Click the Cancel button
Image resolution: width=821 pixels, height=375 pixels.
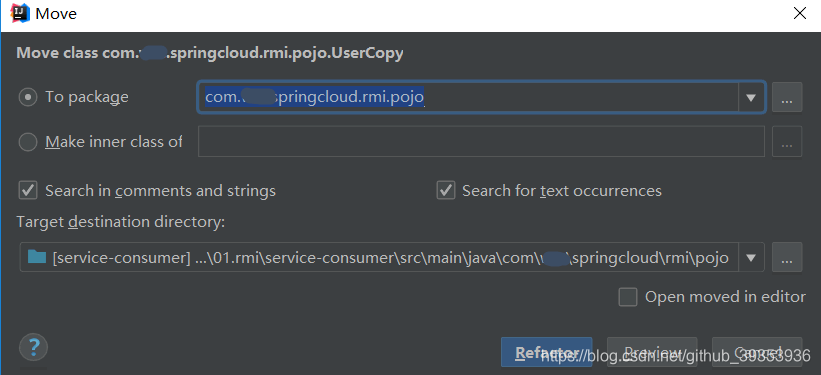coord(757,352)
